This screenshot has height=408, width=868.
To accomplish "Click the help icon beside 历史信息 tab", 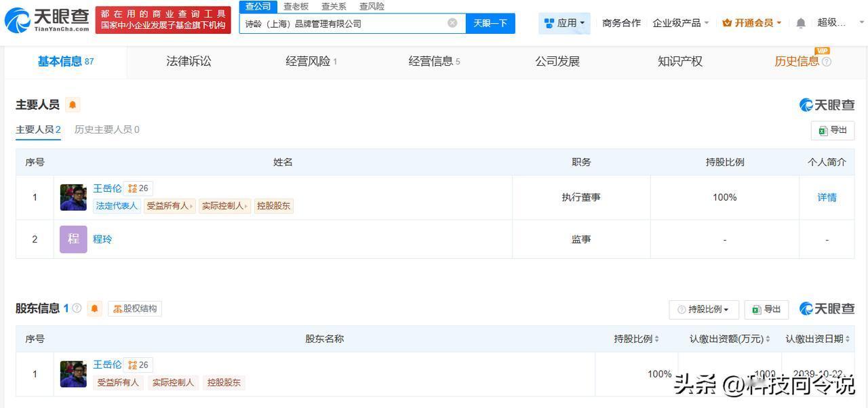I will 827,62.
